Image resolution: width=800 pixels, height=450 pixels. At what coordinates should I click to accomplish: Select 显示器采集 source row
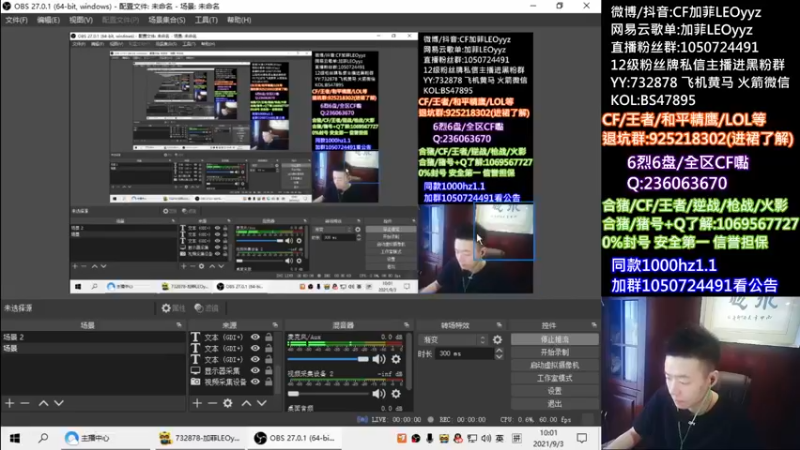tap(232, 370)
